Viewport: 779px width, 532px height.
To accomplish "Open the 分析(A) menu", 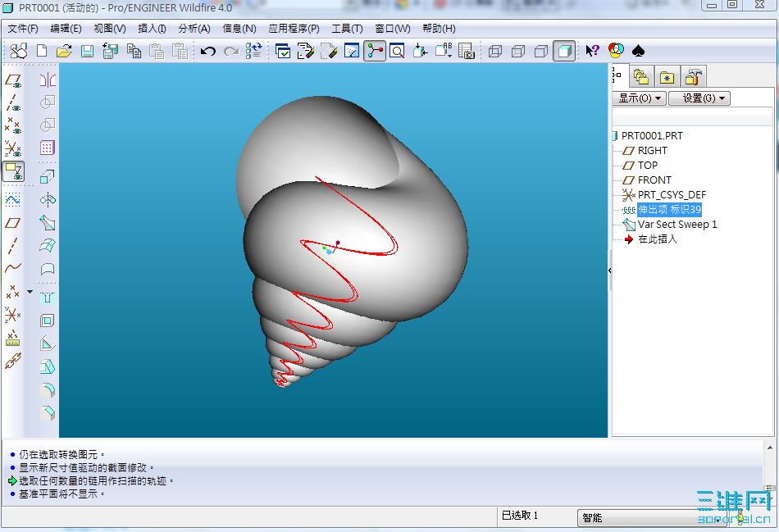I will coord(194,29).
